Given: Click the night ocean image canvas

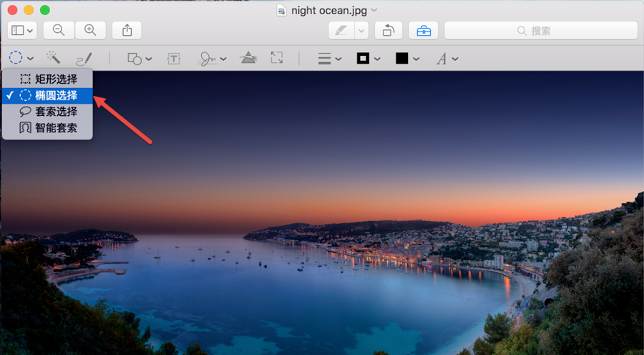Looking at the screenshot, I should coord(322,213).
